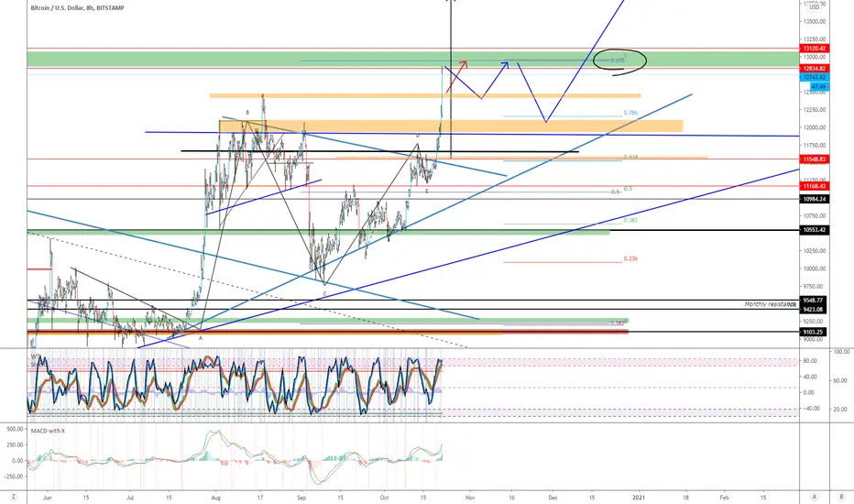Click the 9103.25 black price label
Image resolution: width=854 pixels, height=504 pixels.
[x=814, y=332]
